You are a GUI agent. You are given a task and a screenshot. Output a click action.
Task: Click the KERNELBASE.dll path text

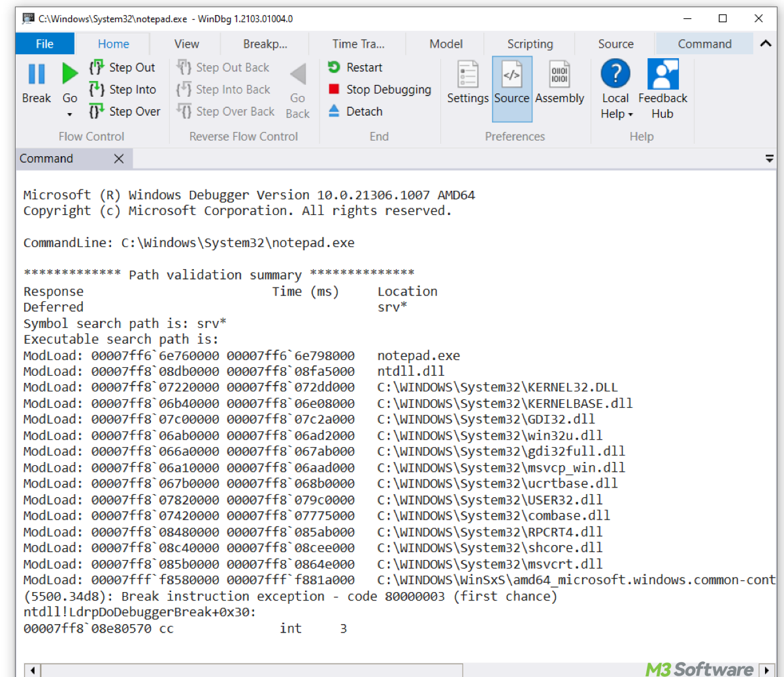tap(505, 403)
